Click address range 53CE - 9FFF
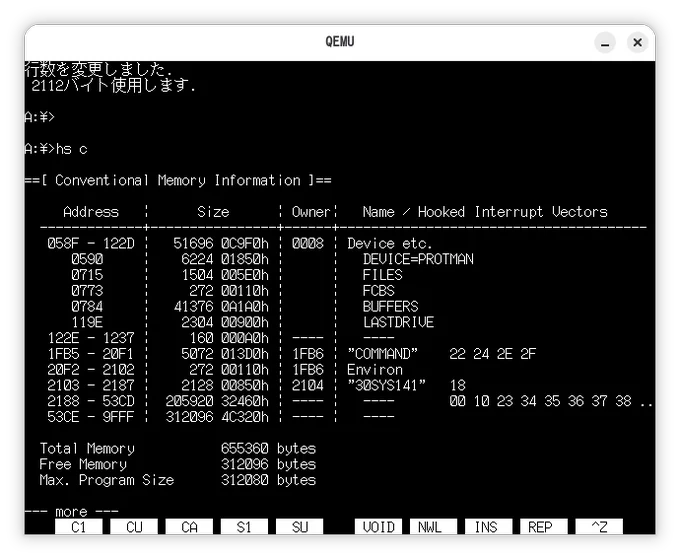Viewport: 680px width, 559px height. point(91,417)
